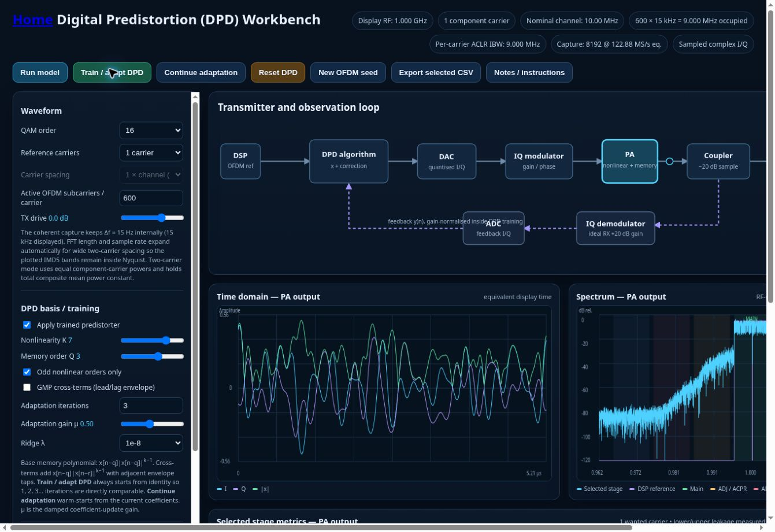775x532 pixels.
Task: Click the 1 component carrier chip
Action: [477, 21]
